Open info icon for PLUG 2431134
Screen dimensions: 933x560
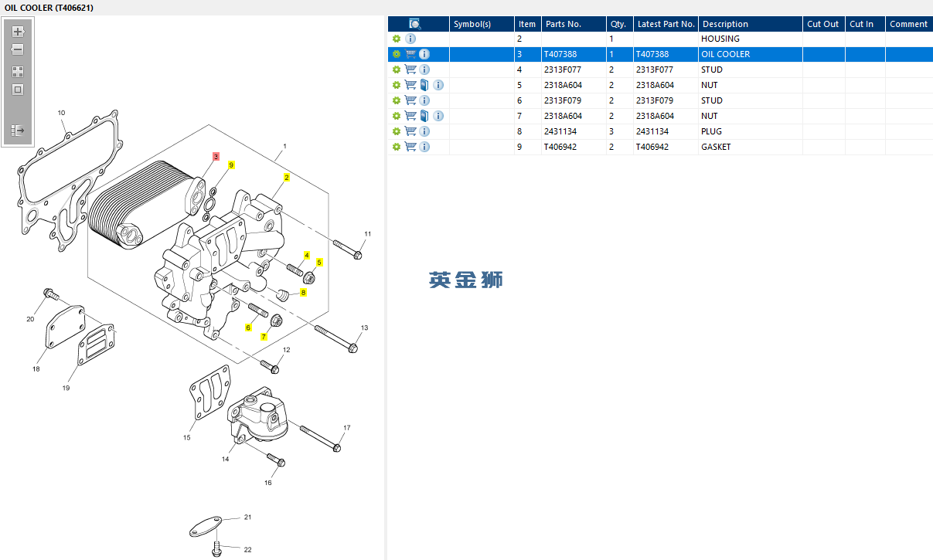pos(424,131)
